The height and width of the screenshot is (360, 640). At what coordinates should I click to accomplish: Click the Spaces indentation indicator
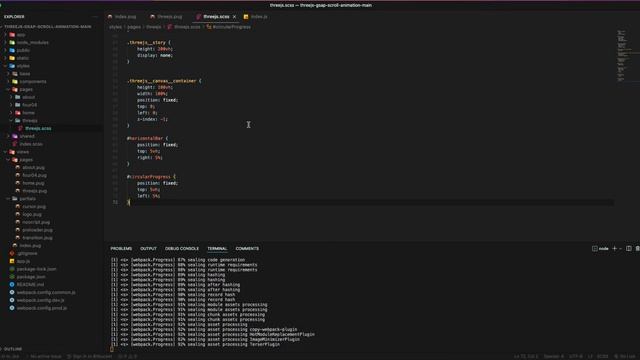[x=553, y=356]
